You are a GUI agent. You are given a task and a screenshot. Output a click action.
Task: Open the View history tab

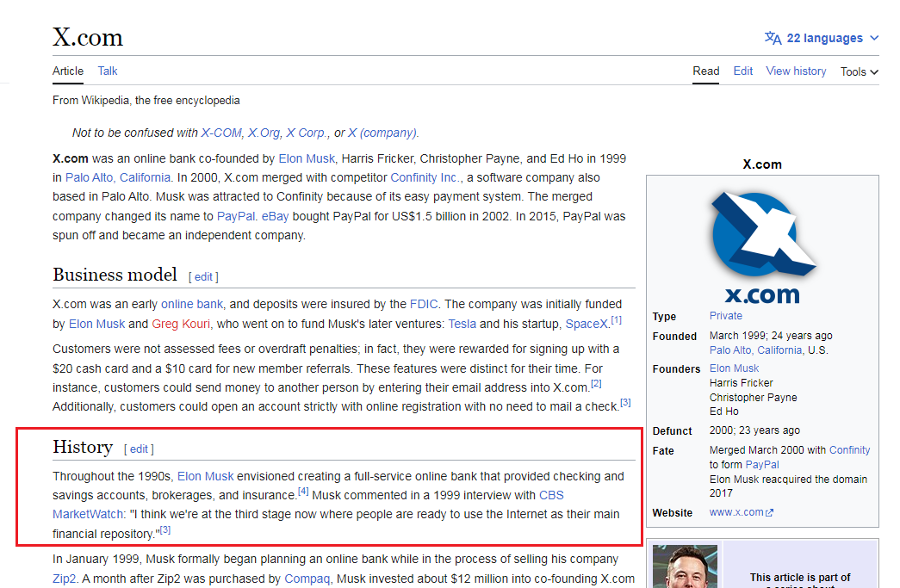(796, 71)
